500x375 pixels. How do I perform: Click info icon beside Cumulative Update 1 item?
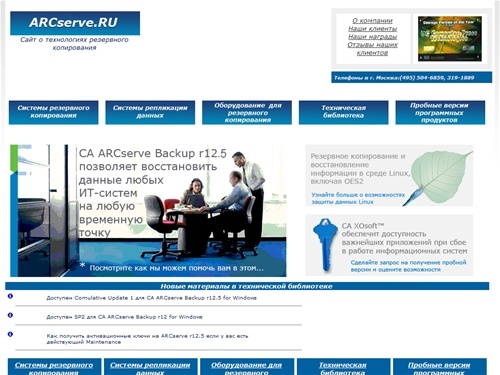pyautogui.click(x=10, y=296)
